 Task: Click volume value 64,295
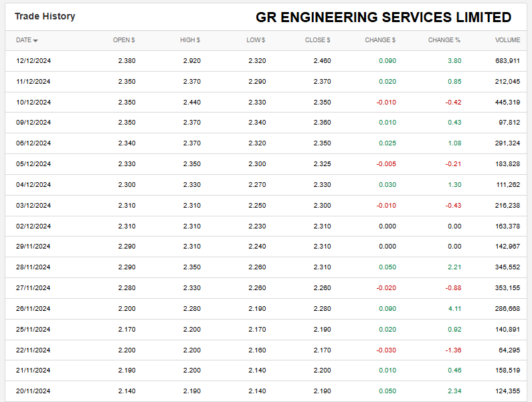click(508, 350)
